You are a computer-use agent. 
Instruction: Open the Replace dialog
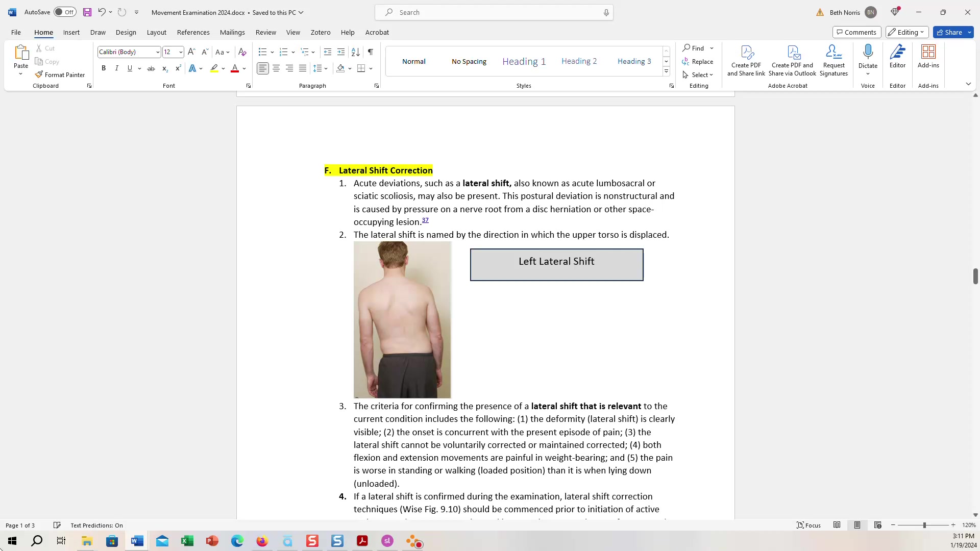698,61
